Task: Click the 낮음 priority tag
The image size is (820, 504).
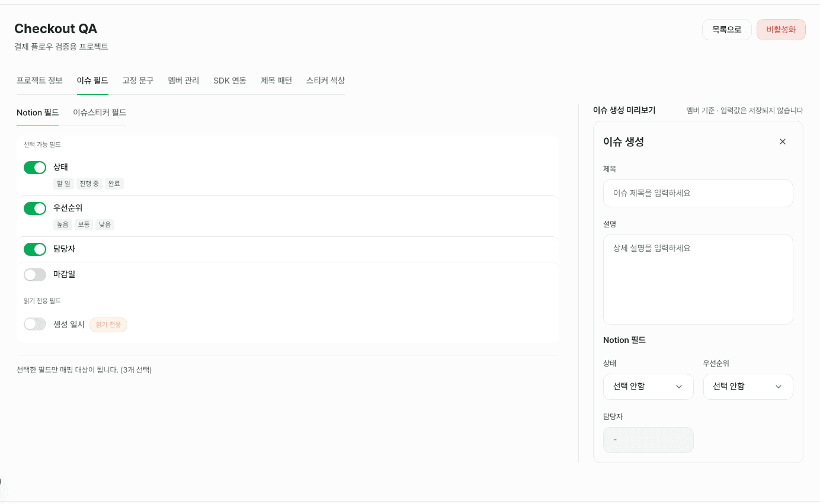Action: tap(105, 224)
